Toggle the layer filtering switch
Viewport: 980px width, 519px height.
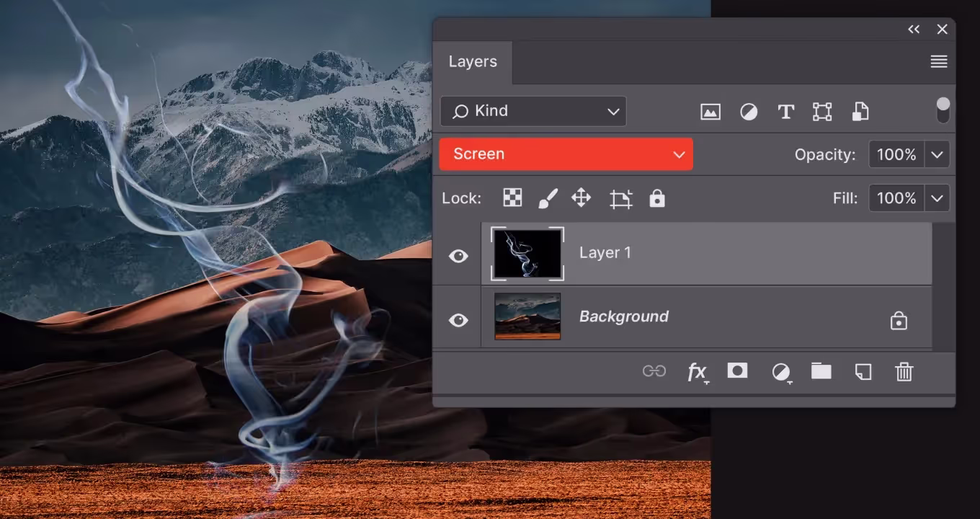943,110
